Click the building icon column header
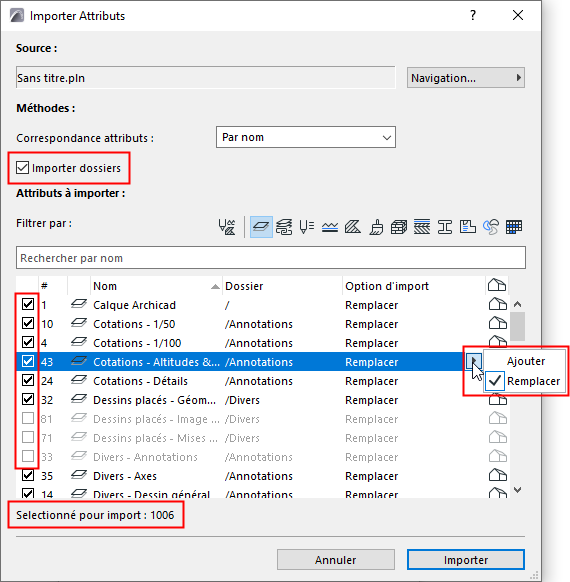Screen dimensions: 570x582 497,285
